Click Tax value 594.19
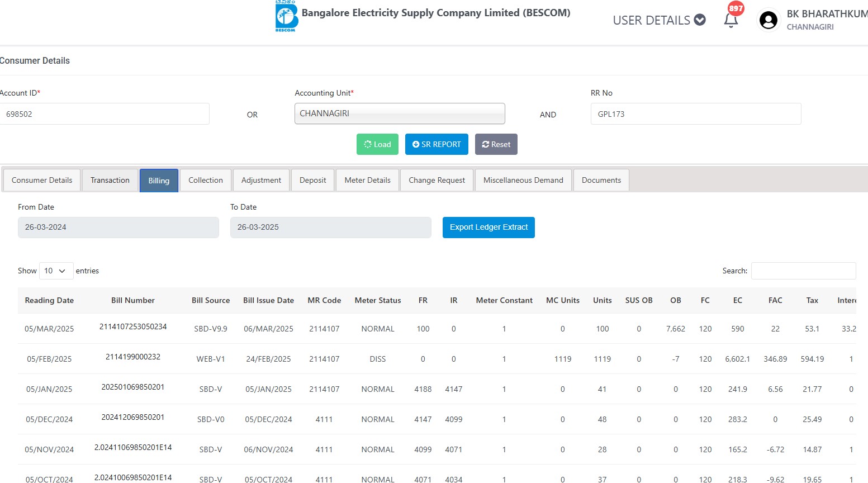 pyautogui.click(x=812, y=359)
